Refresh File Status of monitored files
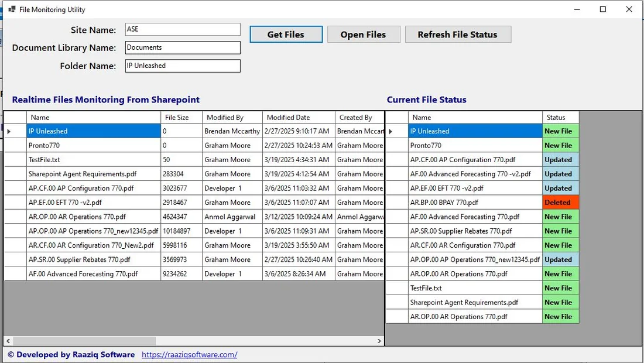 pyautogui.click(x=458, y=35)
